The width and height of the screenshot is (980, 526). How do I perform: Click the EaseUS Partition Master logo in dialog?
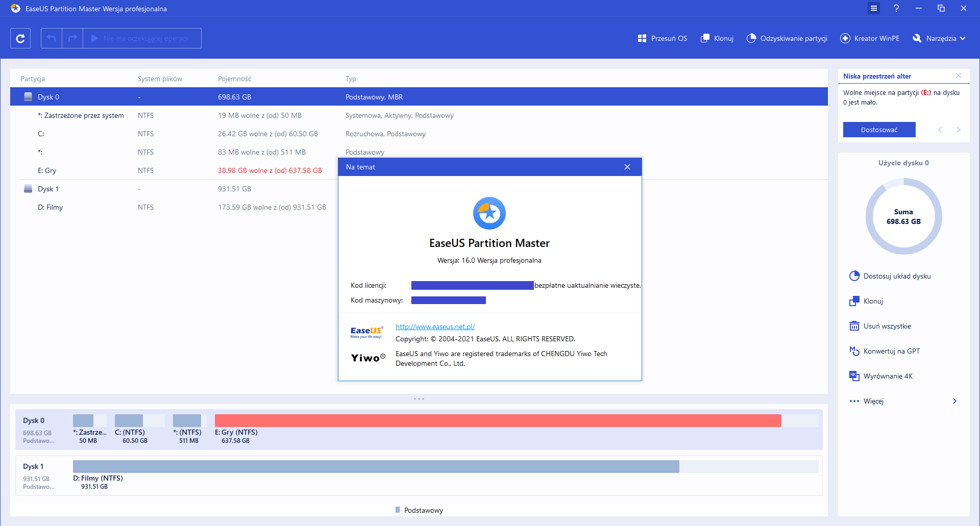tap(489, 213)
